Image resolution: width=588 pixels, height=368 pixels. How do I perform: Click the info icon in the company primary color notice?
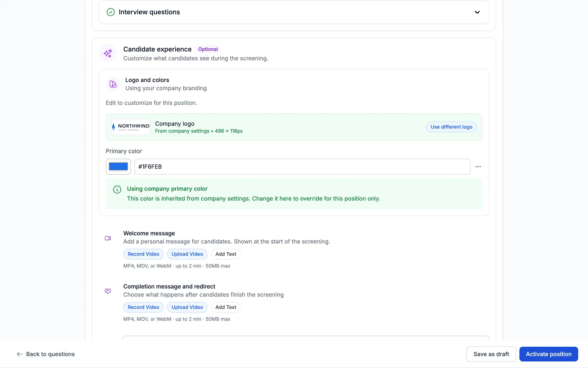(x=117, y=189)
